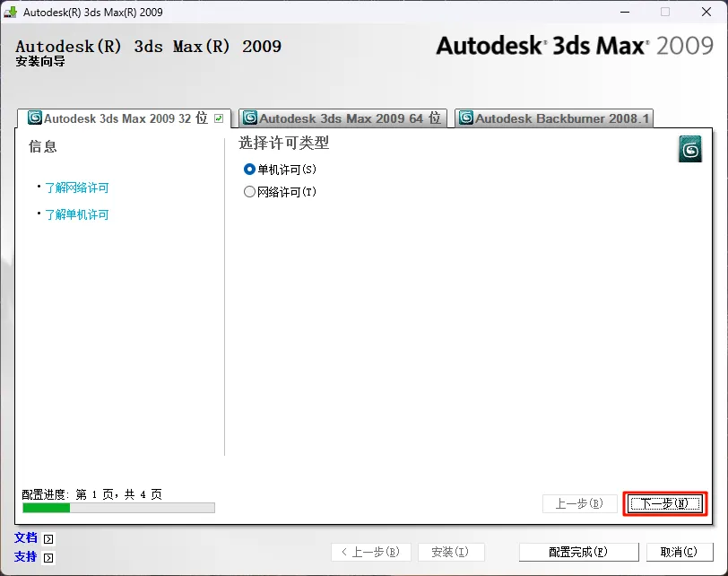The image size is (728, 576).
Task: Open the Autodesk Backburner 2008.1 tab
Action: click(x=554, y=118)
